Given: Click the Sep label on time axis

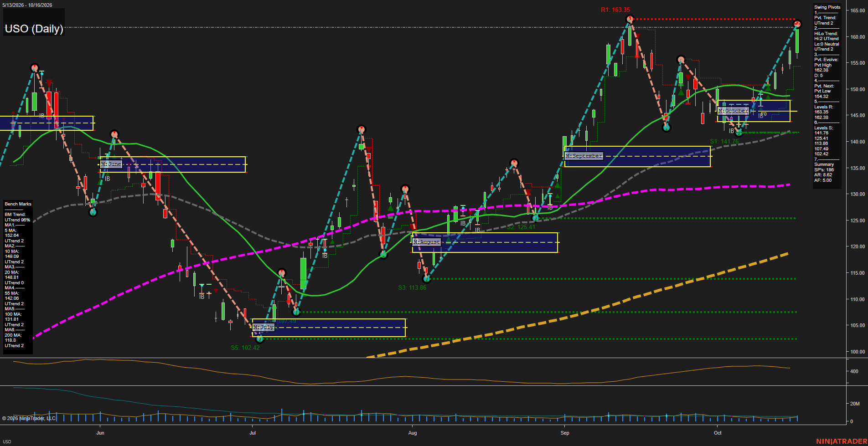Looking at the screenshot, I should pyautogui.click(x=565, y=433).
